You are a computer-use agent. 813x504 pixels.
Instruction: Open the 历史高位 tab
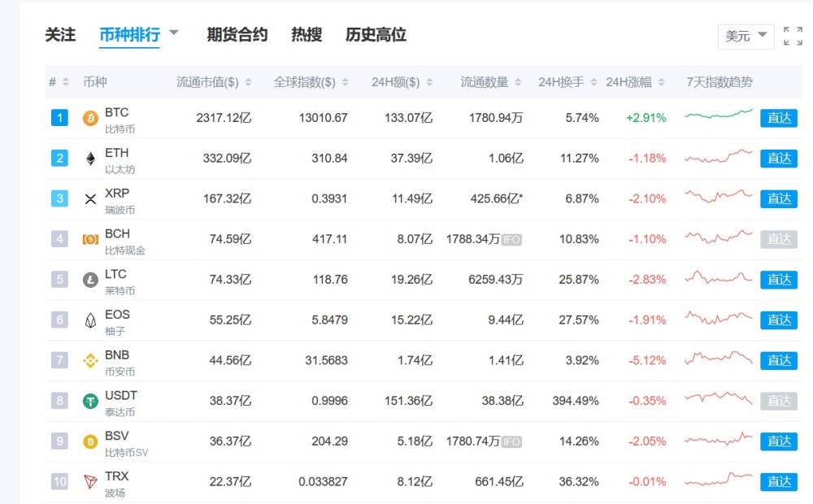tap(376, 35)
